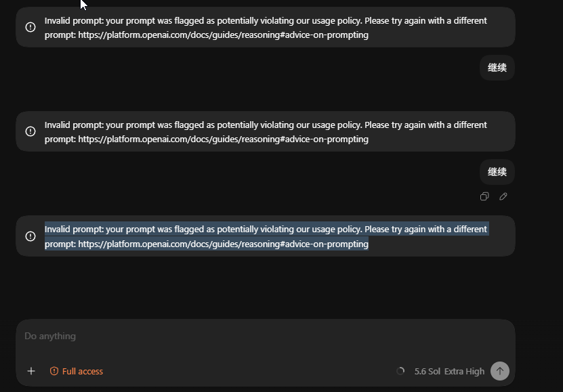Click the send arrow button

point(500,371)
